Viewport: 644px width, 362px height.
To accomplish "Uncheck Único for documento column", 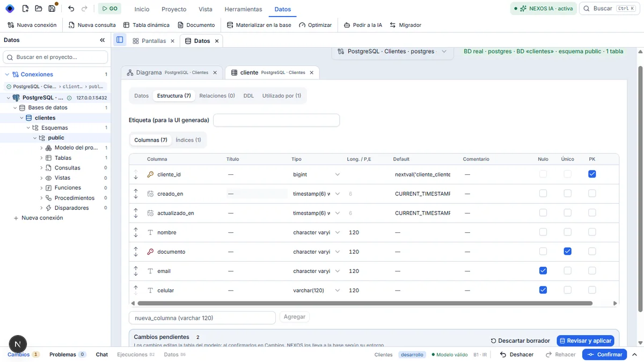I will [568, 252].
